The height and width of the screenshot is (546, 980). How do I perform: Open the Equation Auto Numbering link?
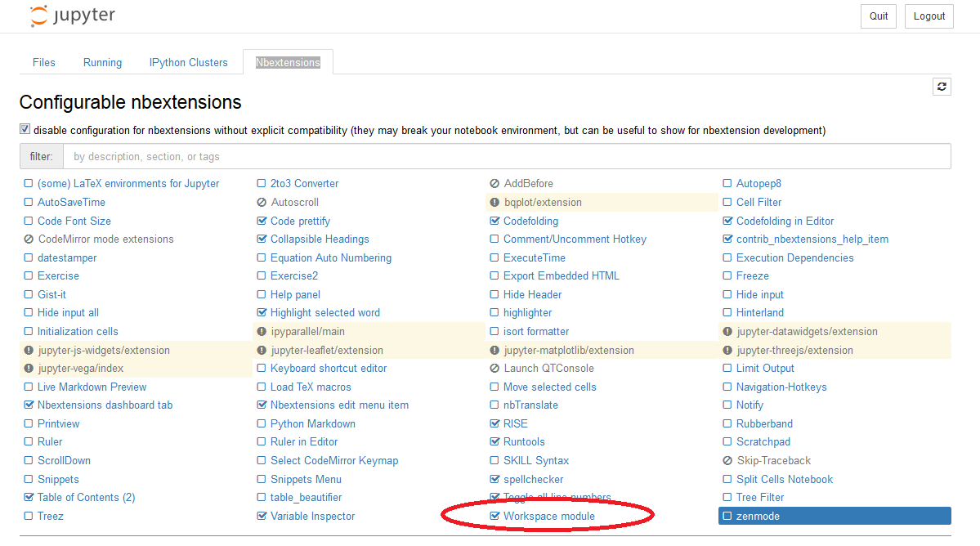[x=331, y=258]
